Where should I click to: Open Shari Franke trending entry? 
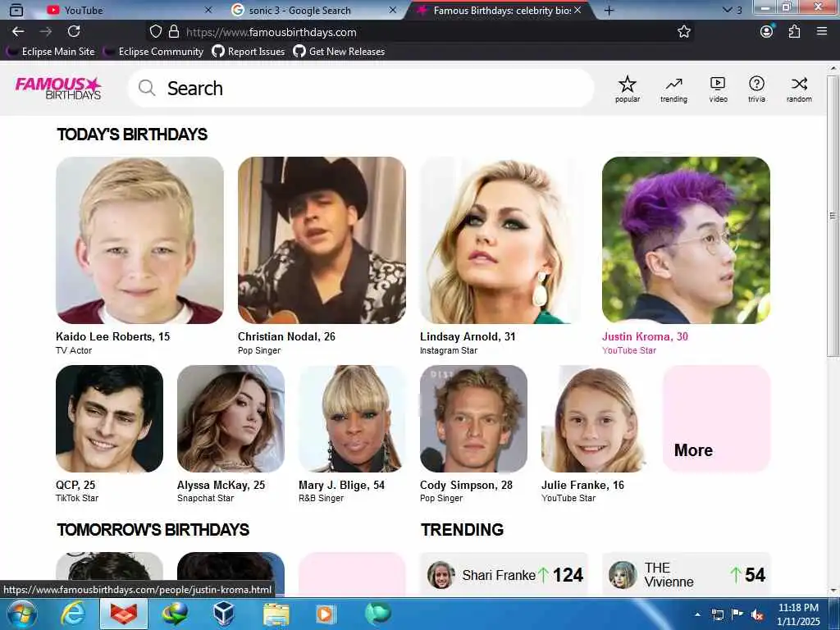coord(504,574)
